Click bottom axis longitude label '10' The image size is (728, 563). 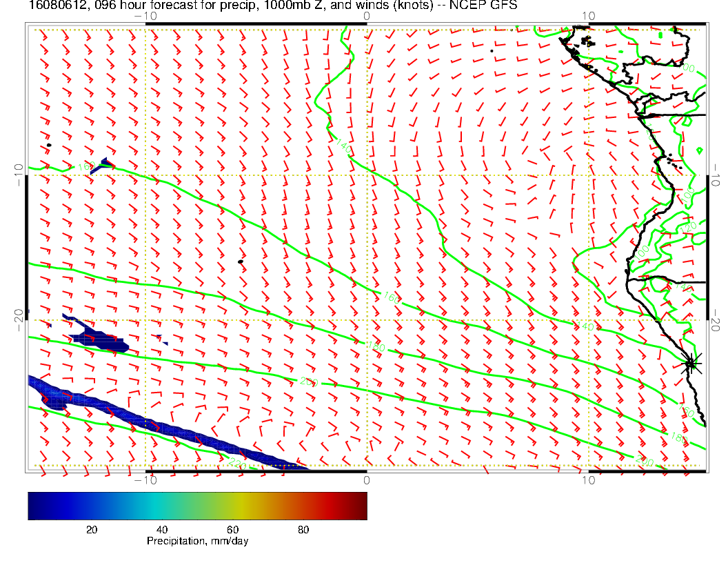588,480
